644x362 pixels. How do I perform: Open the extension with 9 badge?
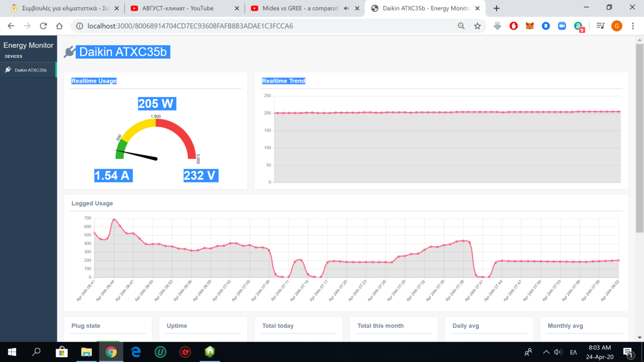(579, 27)
